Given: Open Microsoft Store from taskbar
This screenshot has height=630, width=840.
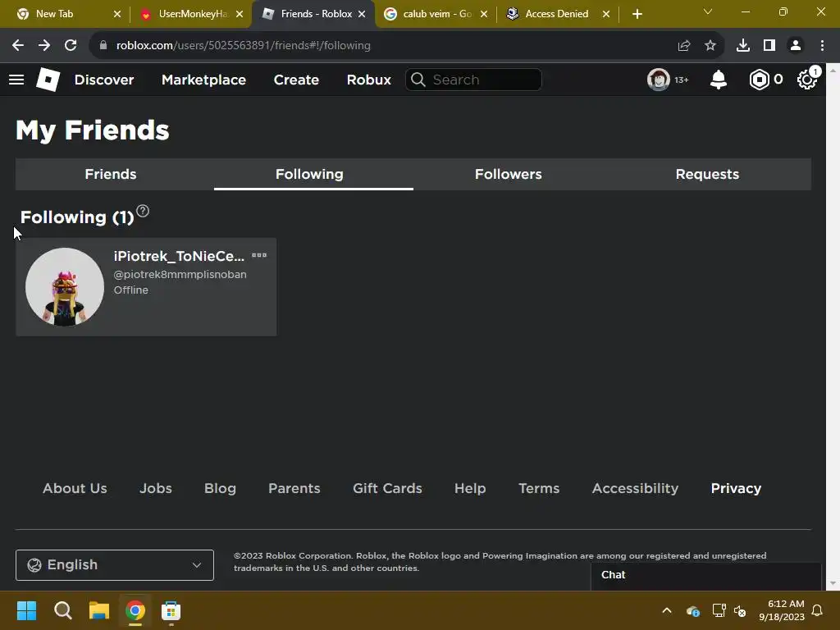Looking at the screenshot, I should [171, 610].
